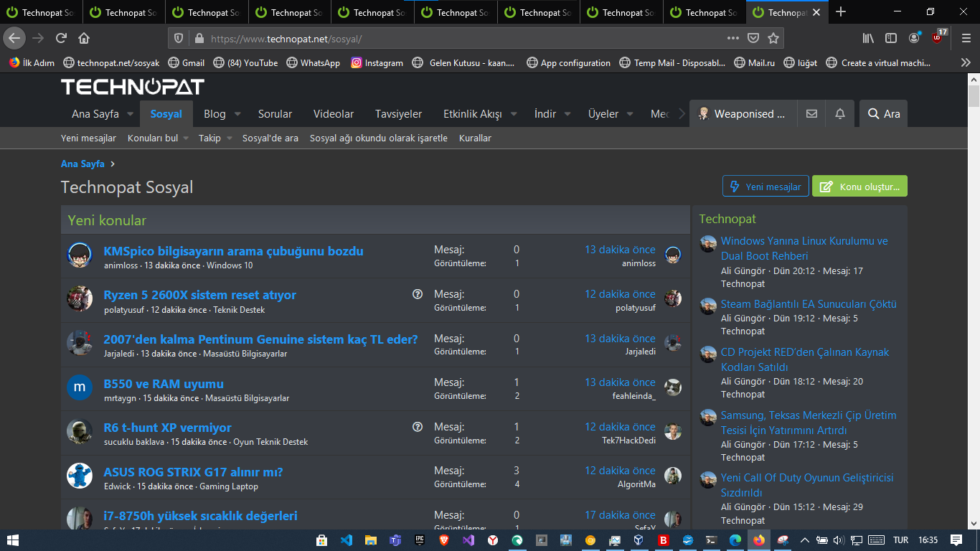Open the Firefox Library icon
The width and height of the screenshot is (980, 551).
click(x=868, y=38)
